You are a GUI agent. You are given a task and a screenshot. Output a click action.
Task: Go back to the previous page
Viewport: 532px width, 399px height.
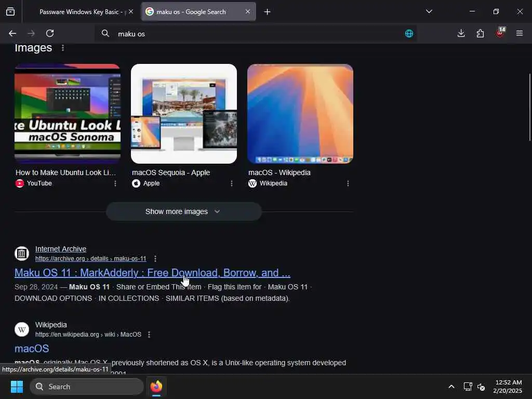[x=12, y=33]
